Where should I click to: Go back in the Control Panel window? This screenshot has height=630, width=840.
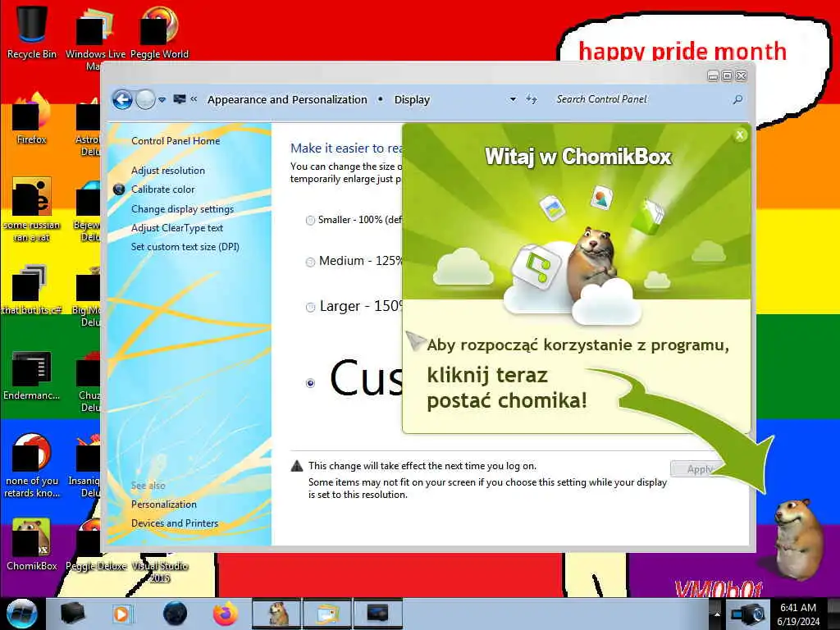click(122, 99)
